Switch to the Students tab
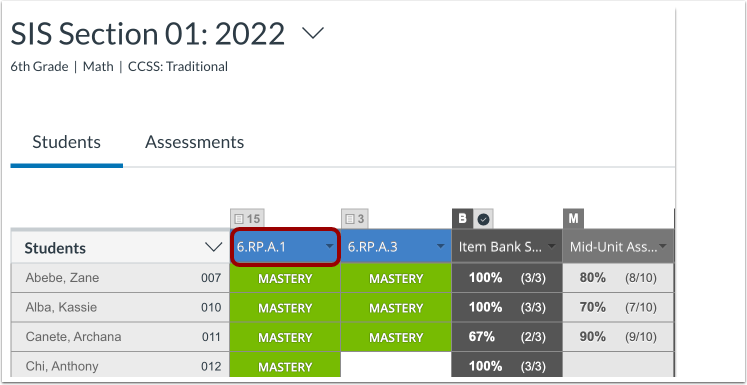This screenshot has height=385, width=747. point(66,142)
